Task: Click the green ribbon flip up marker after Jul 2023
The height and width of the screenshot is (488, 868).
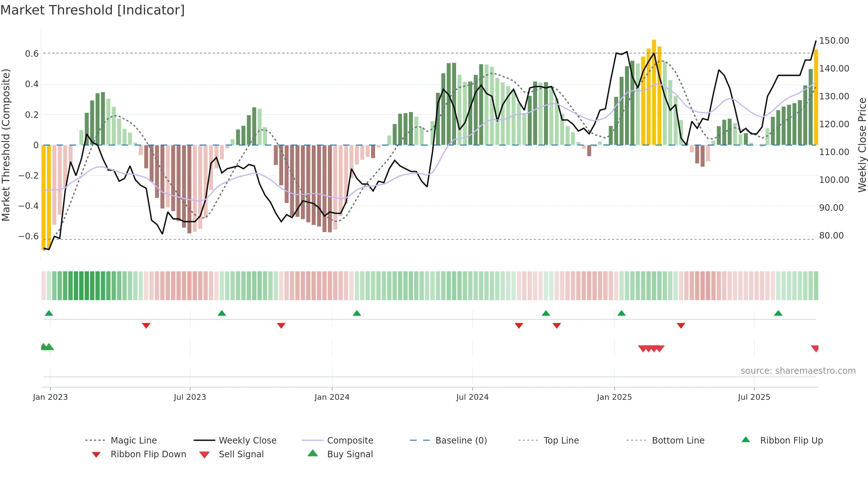Action: [222, 313]
